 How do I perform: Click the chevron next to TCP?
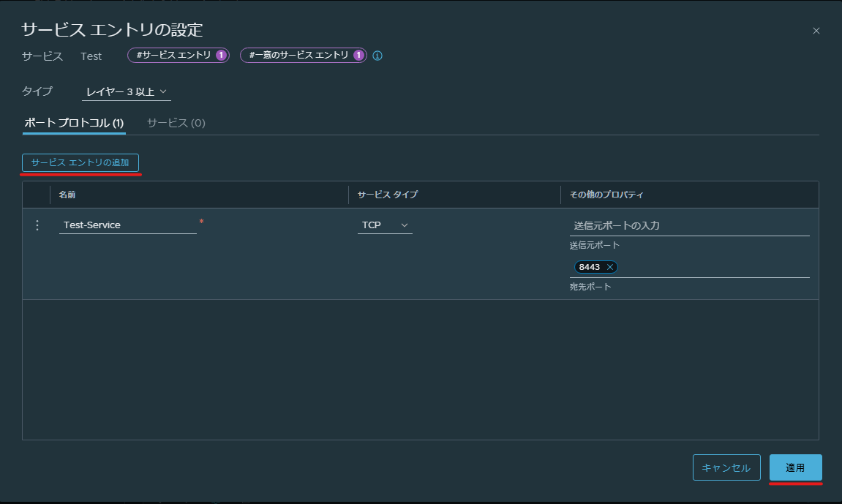(405, 225)
